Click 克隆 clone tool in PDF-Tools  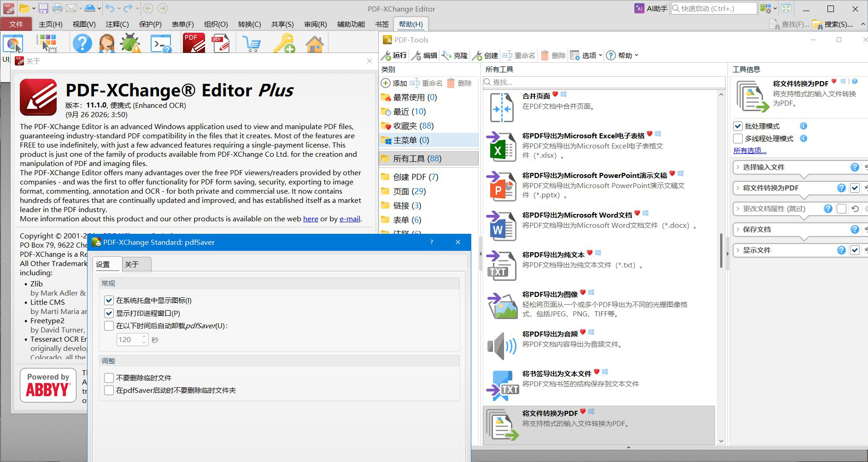[455, 55]
